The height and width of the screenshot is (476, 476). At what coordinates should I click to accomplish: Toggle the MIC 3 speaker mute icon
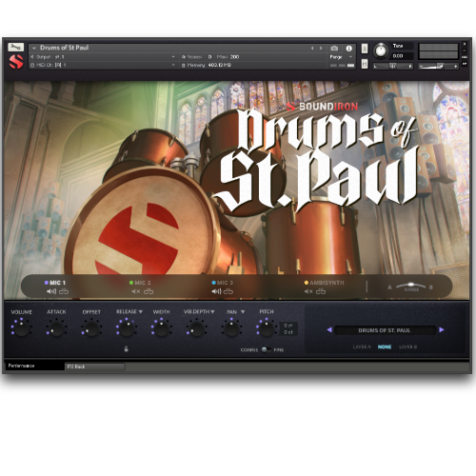tap(216, 291)
